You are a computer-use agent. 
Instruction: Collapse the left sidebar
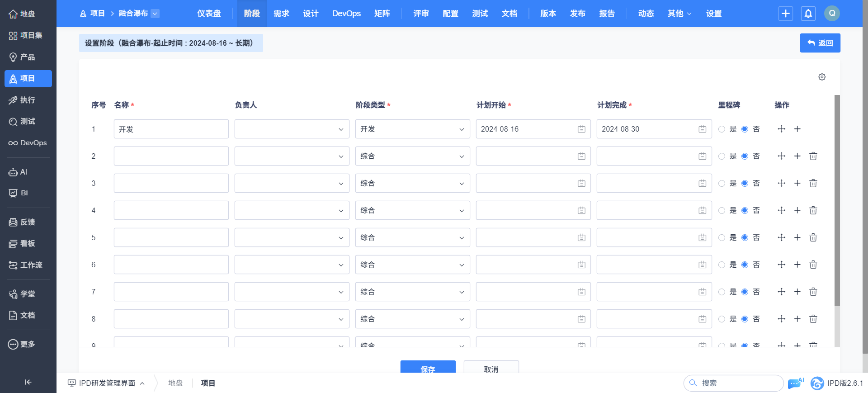click(x=28, y=382)
